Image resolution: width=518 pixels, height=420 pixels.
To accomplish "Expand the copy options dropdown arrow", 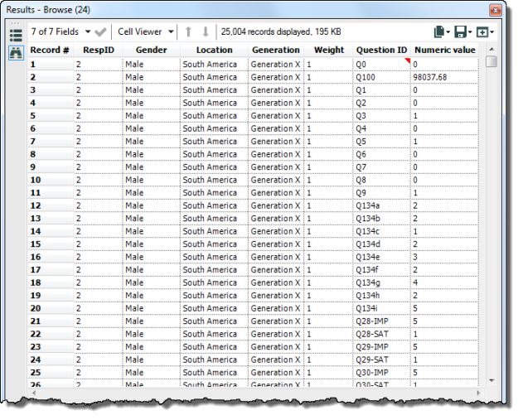I will pos(448,32).
